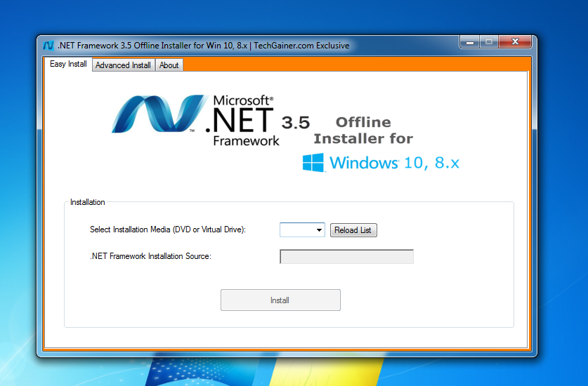Click the 'Offline Installer for' heading text
The height and width of the screenshot is (386, 588).
click(363, 131)
